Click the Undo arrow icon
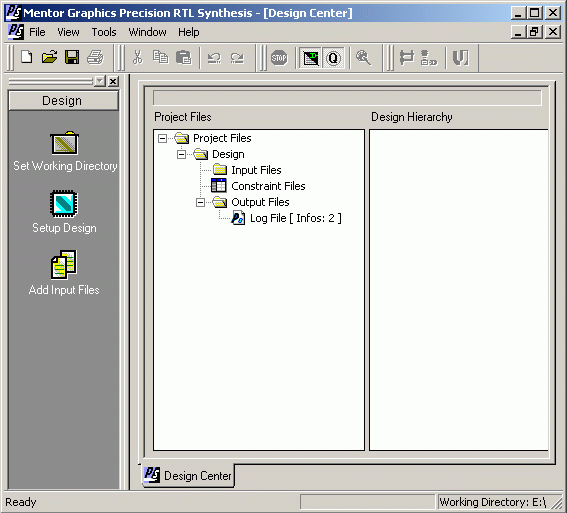The height and width of the screenshot is (513, 567). tap(214, 58)
